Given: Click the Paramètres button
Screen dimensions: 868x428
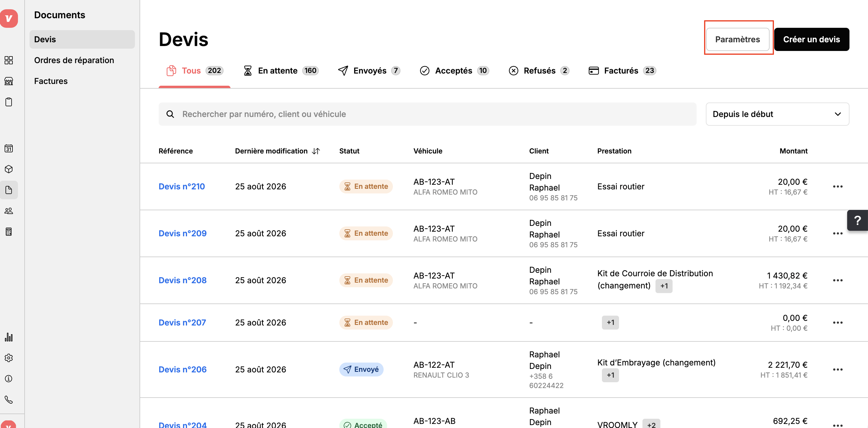Looking at the screenshot, I should click(x=738, y=39).
